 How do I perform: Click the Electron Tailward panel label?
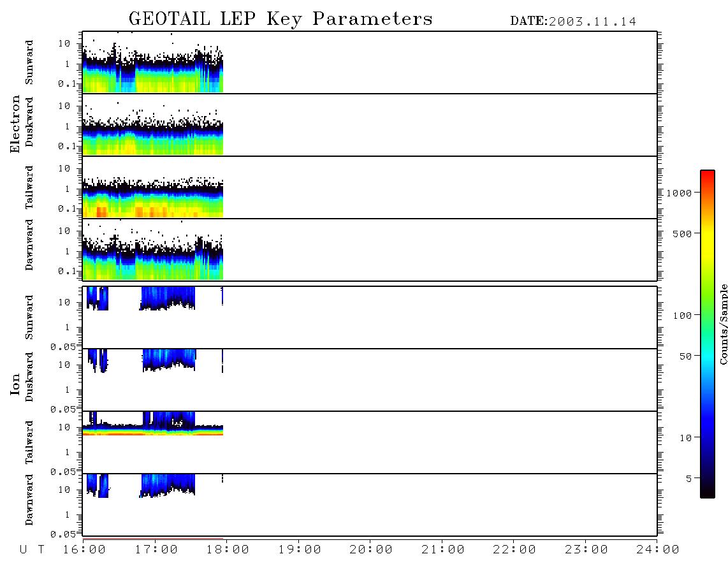coord(29,187)
